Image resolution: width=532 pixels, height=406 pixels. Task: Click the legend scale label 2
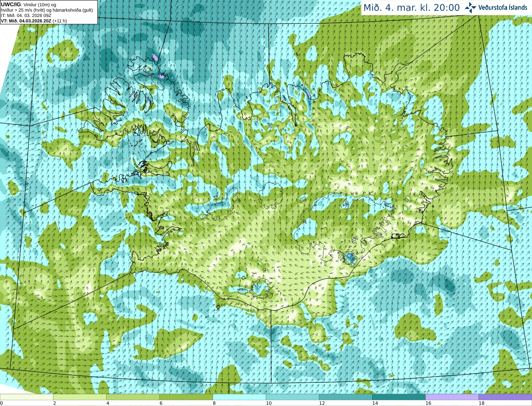tap(54, 403)
